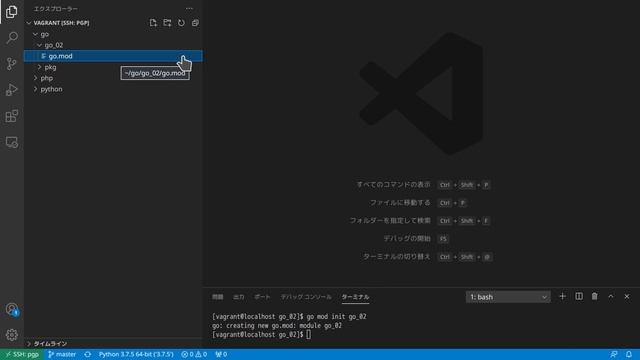Switch to the デバッグ コンソール tab
Screen dimensions: 640x360
(306, 297)
